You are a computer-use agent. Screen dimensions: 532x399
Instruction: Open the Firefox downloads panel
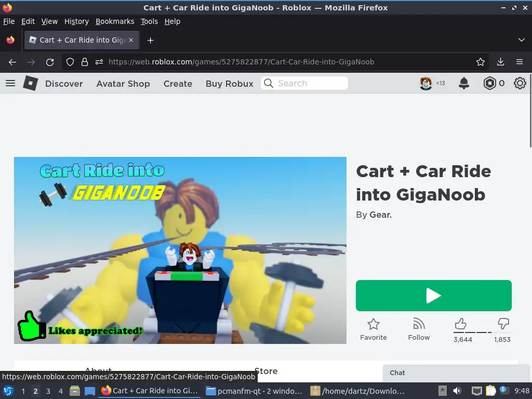500,62
